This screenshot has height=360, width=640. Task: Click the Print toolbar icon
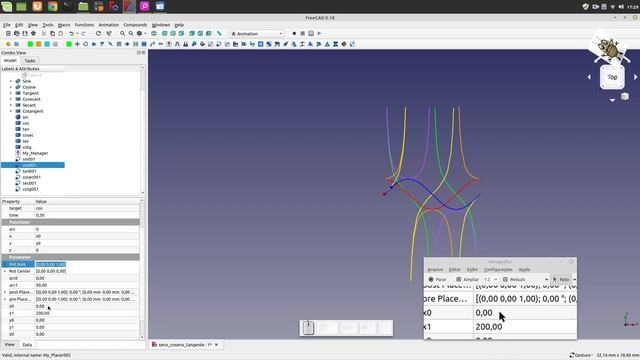(33, 33)
